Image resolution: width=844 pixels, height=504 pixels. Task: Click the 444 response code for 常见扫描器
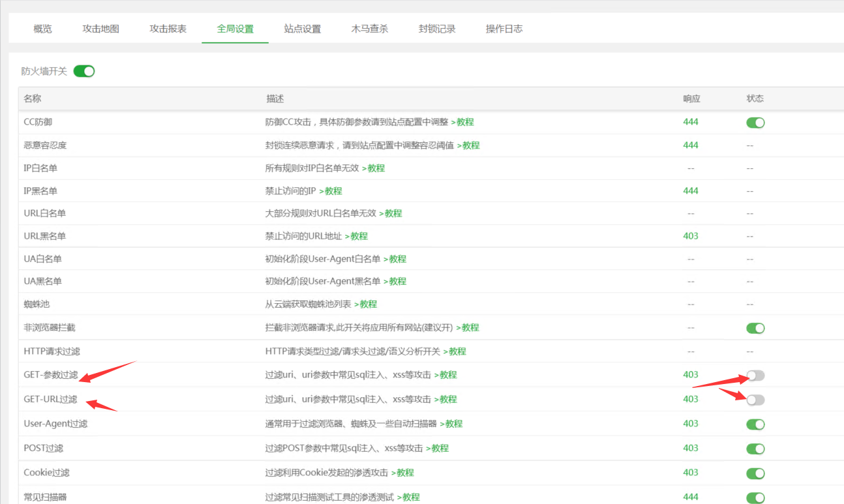pos(691,497)
